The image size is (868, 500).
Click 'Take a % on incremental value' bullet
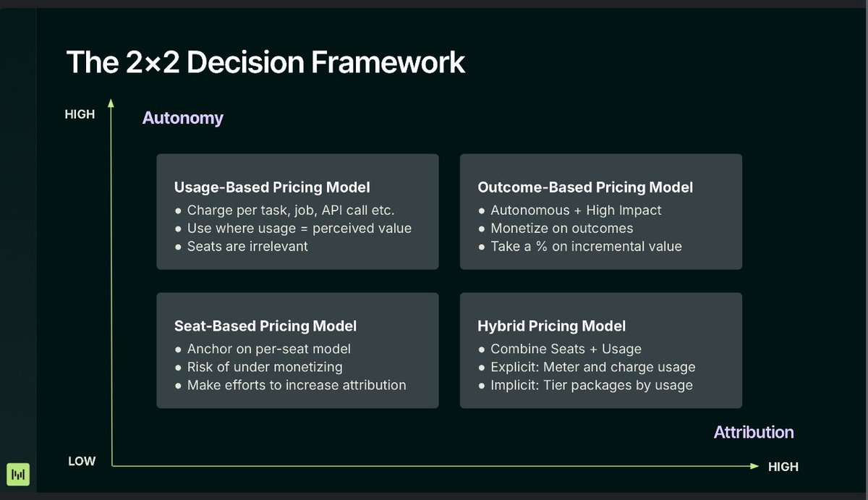[x=586, y=246]
